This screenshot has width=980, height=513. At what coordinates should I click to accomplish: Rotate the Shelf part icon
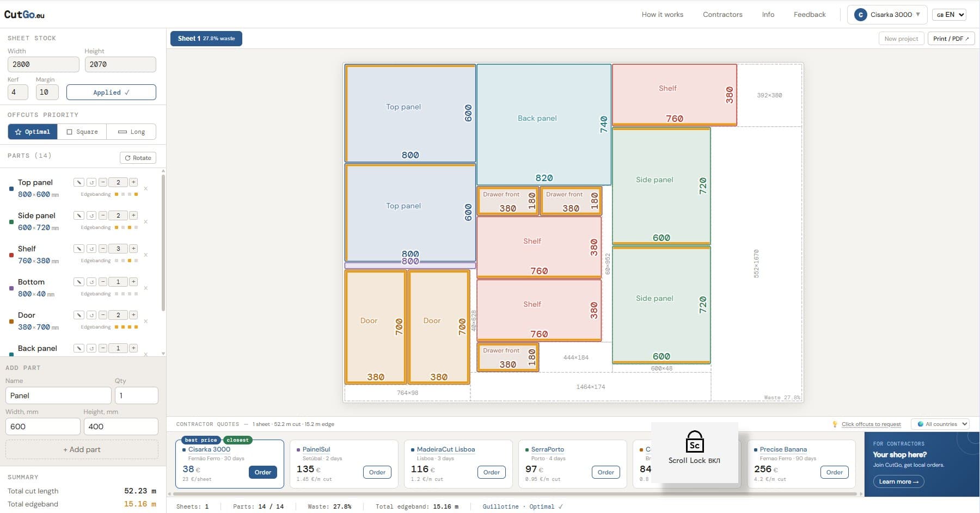[91, 249]
